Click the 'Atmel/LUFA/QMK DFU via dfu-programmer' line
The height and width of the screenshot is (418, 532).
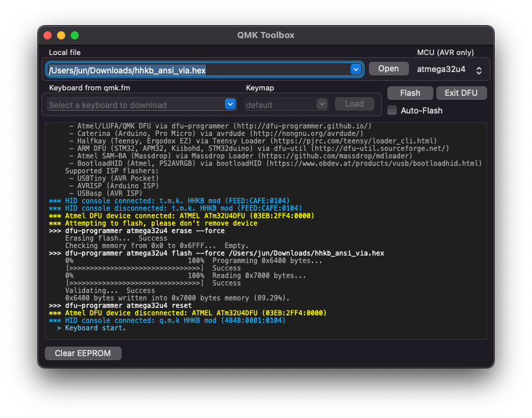(x=221, y=126)
